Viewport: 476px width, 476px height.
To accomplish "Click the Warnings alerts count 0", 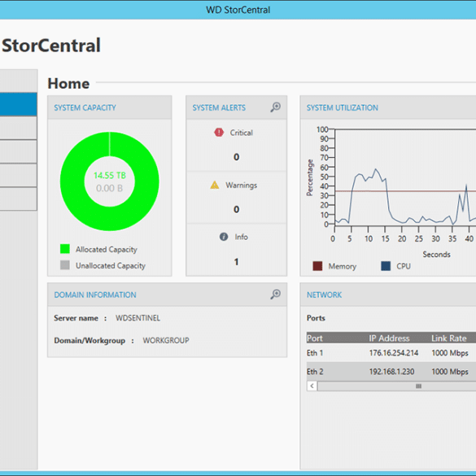I will [x=236, y=209].
